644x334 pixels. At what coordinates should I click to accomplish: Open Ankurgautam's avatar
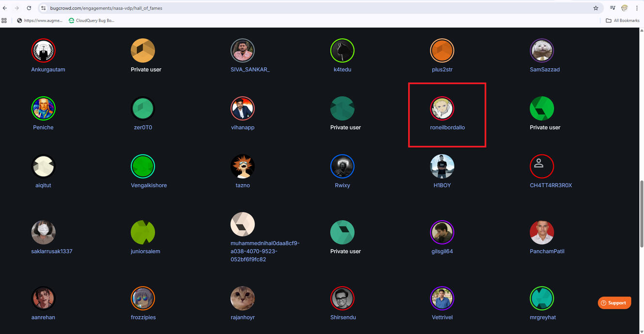click(44, 50)
